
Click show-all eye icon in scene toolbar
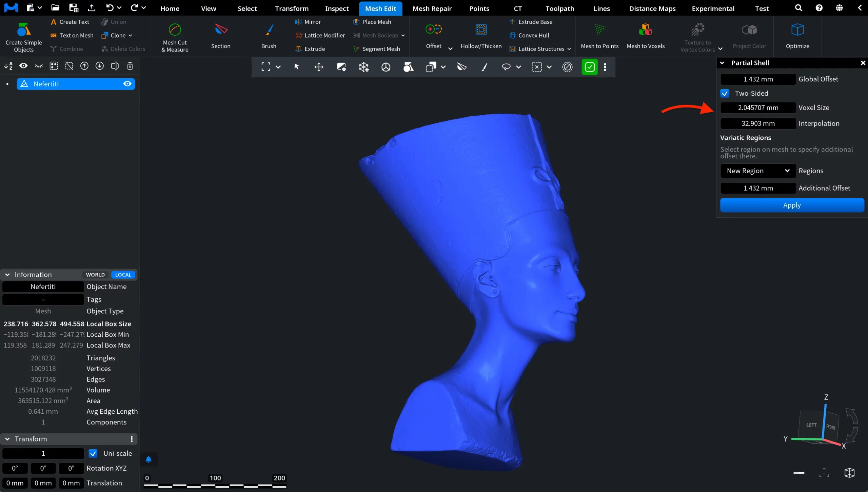click(23, 66)
